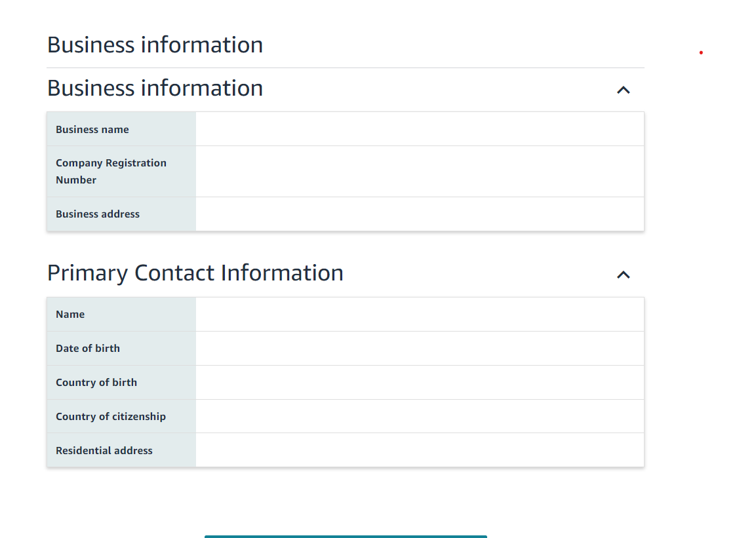Collapse the Business information section chevron
Screen dimensions: 756x538
(x=624, y=90)
